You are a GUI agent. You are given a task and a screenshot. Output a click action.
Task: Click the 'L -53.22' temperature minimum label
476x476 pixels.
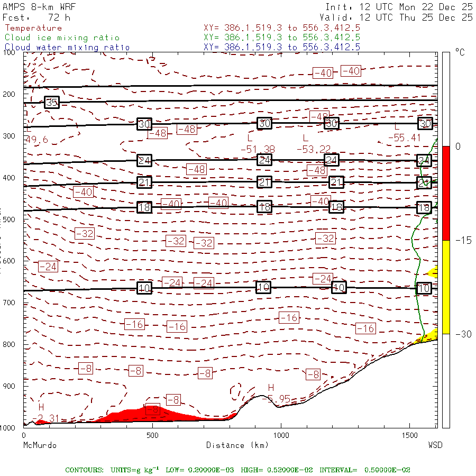[314, 143]
